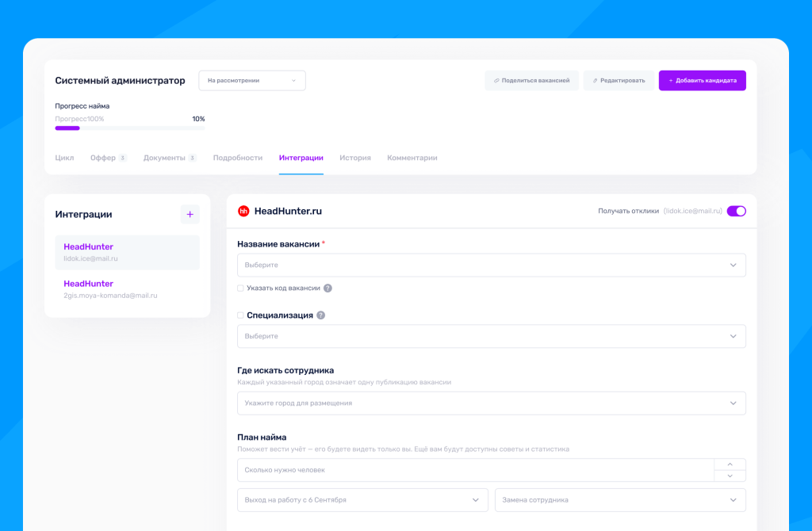The height and width of the screenshot is (531, 812).
Task: Open the Замена сотрудника dropdown
Action: (620, 500)
